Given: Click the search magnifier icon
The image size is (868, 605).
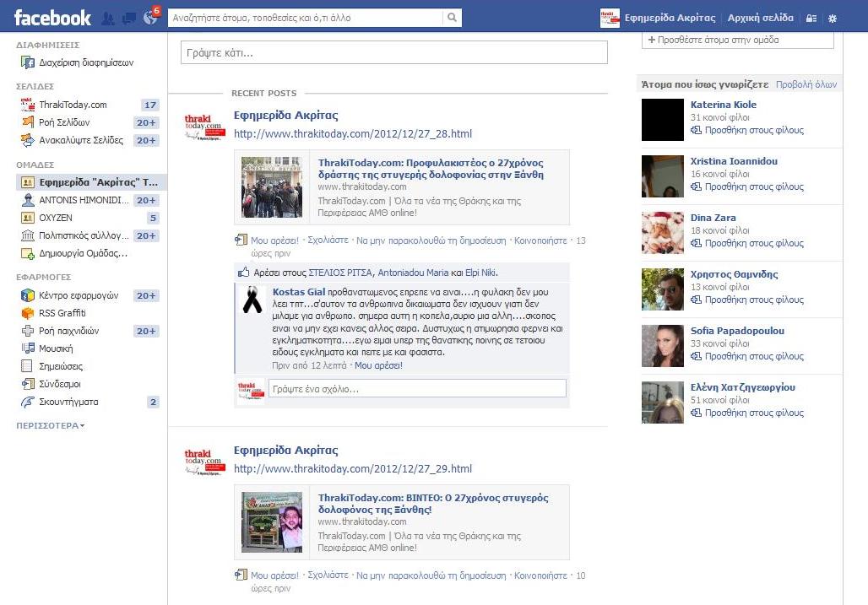Looking at the screenshot, I should click(x=453, y=17).
